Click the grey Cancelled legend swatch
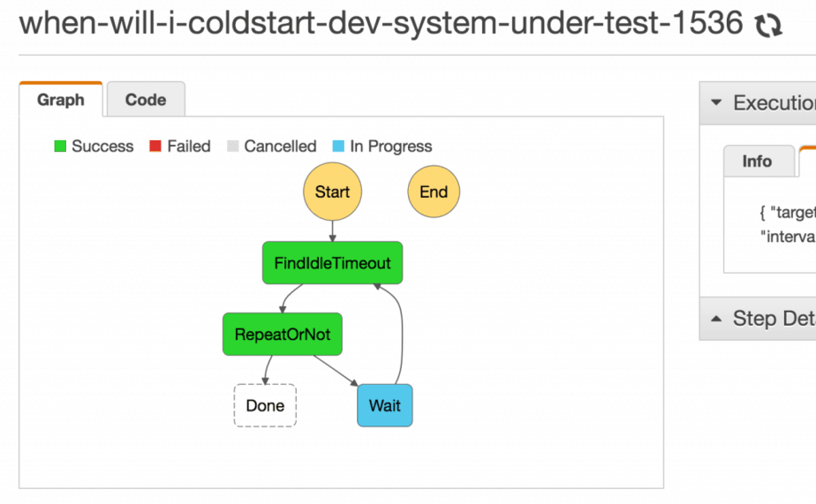 (x=233, y=147)
